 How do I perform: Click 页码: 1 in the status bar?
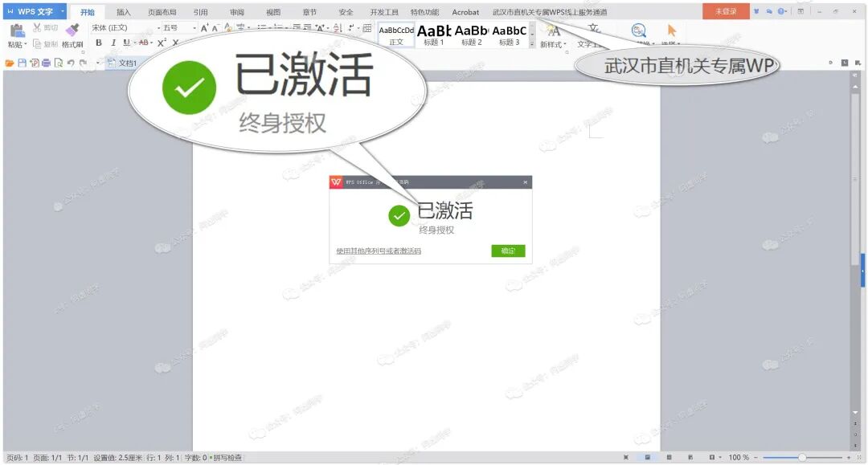tap(17, 458)
